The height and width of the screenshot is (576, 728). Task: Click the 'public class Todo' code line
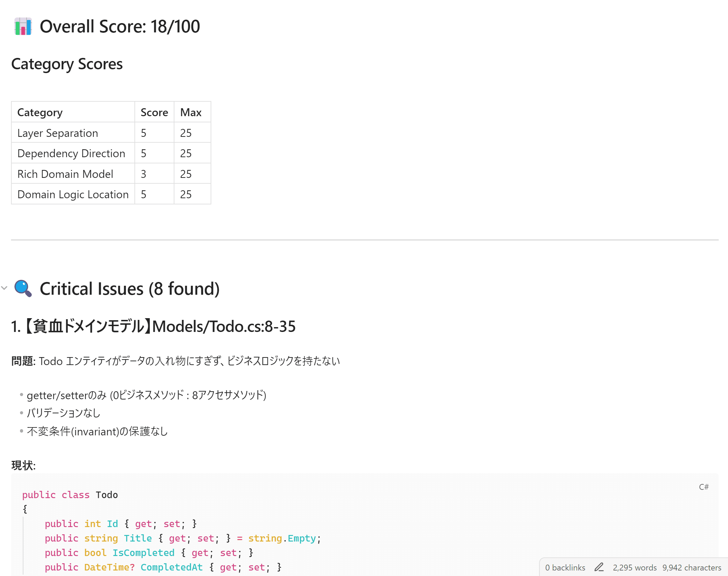70,495
